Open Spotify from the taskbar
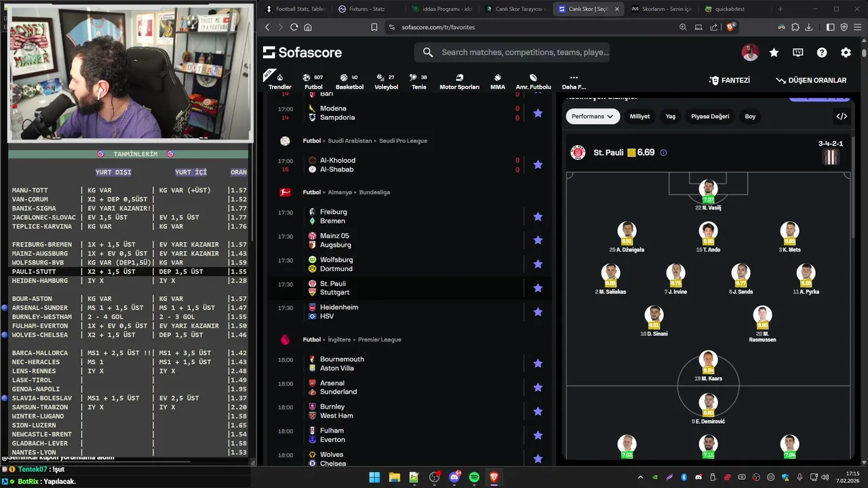 (474, 477)
